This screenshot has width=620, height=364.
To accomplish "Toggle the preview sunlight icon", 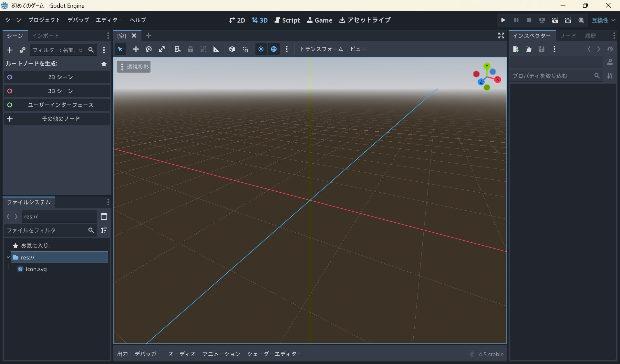I will coord(261,49).
